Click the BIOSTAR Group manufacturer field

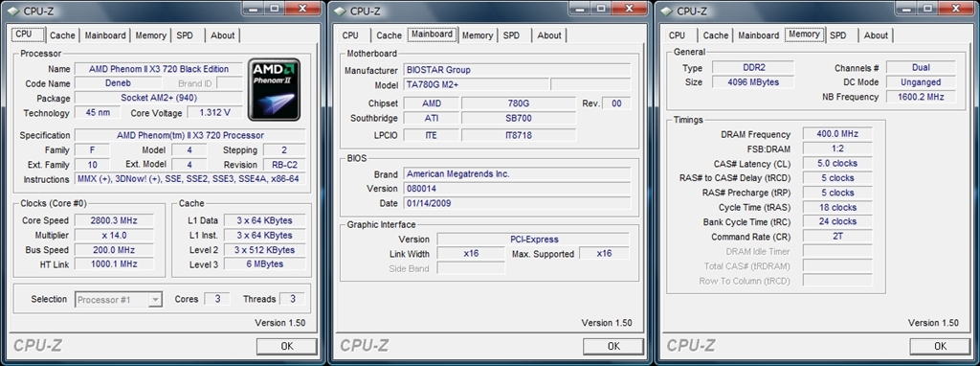516,70
